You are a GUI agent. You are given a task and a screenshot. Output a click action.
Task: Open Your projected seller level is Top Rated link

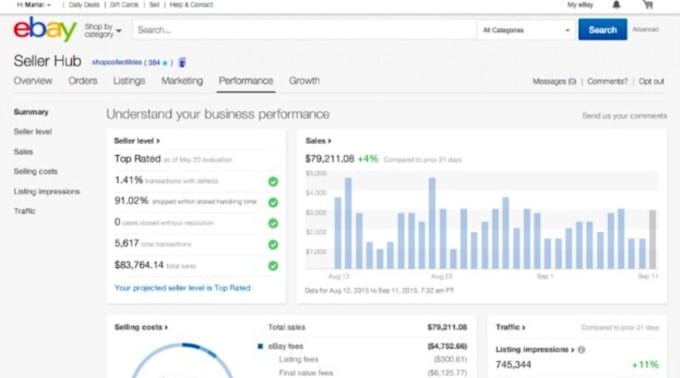[x=183, y=288]
